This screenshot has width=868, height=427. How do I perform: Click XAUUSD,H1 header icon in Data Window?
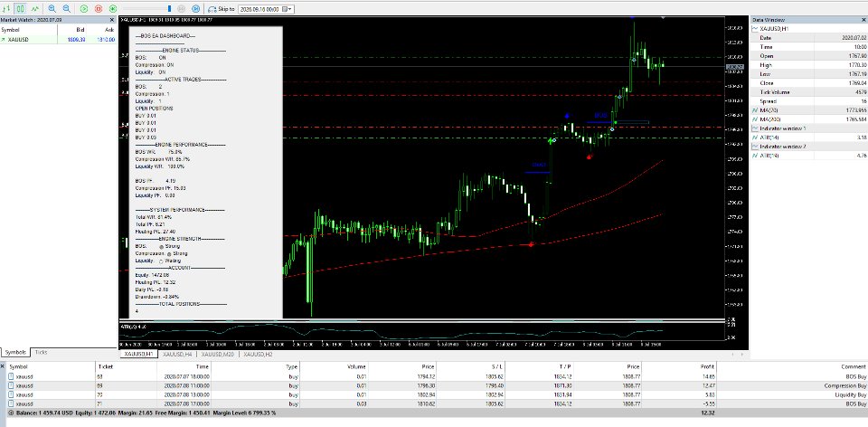point(756,29)
